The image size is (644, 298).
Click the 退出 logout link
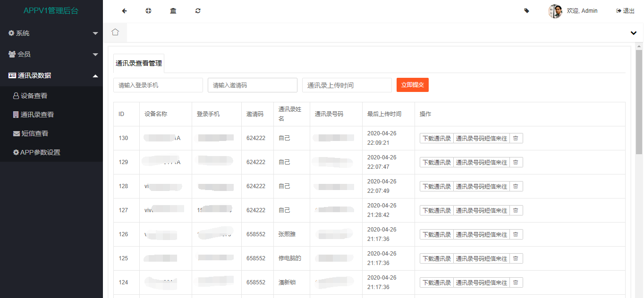pyautogui.click(x=625, y=11)
